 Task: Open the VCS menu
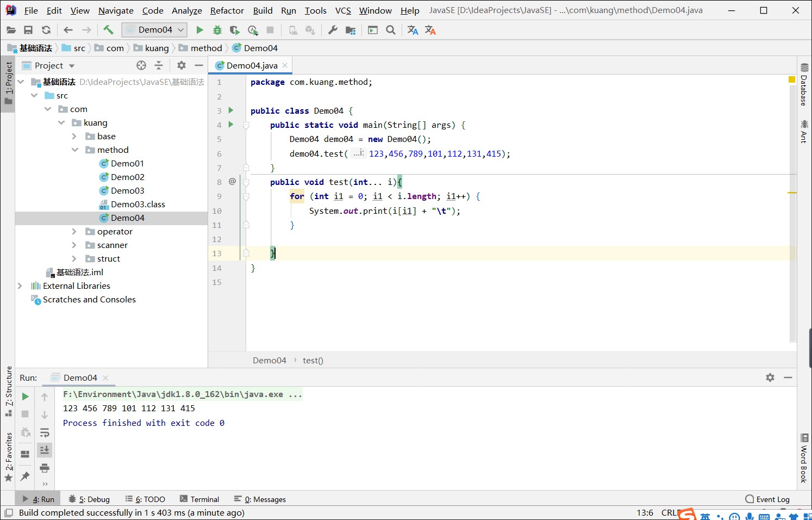click(x=342, y=10)
